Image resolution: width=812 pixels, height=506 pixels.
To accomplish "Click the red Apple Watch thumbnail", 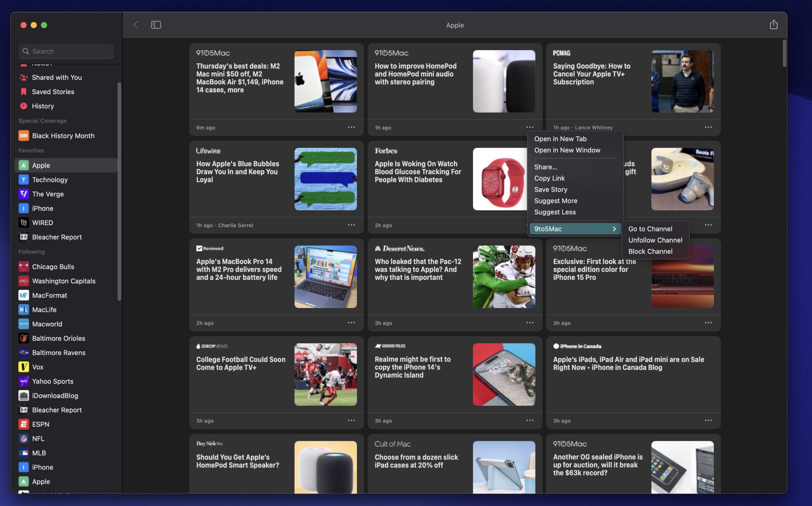I will point(500,179).
